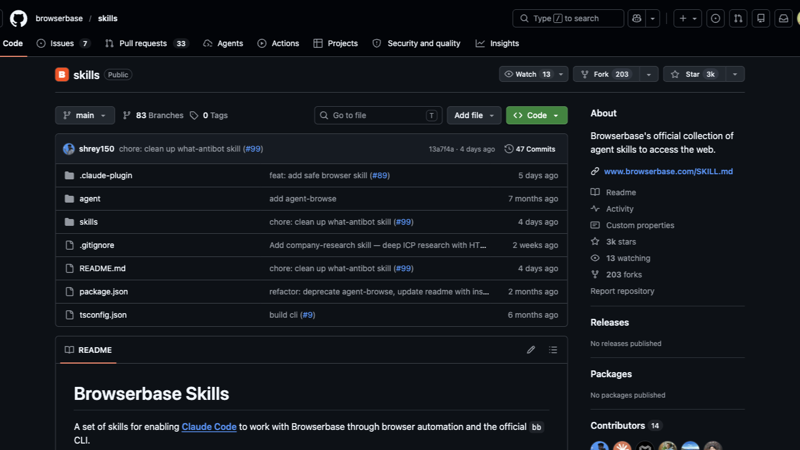Open the #99 link in latest commit

253,149
